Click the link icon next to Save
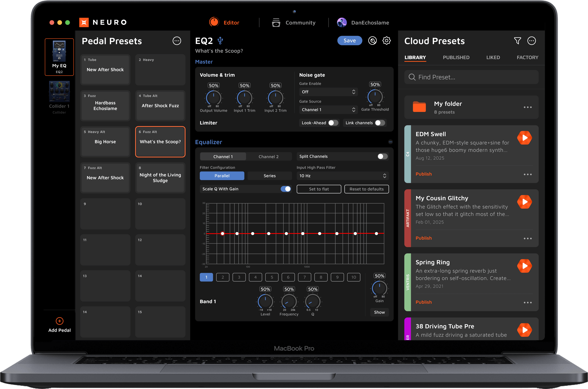588x389 pixels. pyautogui.click(x=372, y=40)
